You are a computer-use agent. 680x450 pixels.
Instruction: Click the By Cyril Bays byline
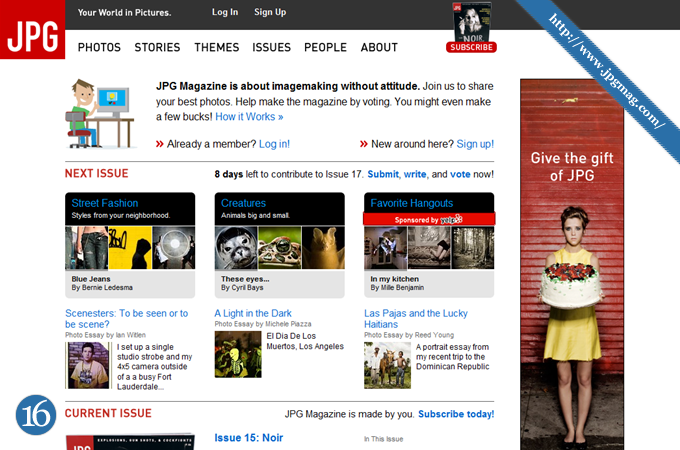pos(242,287)
